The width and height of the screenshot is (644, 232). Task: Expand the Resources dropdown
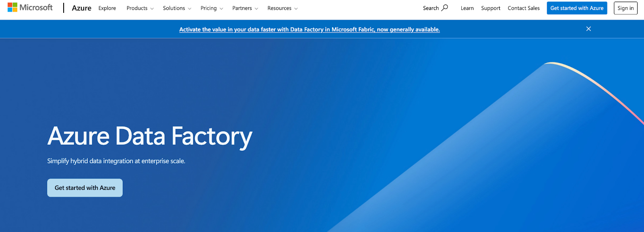tap(283, 8)
